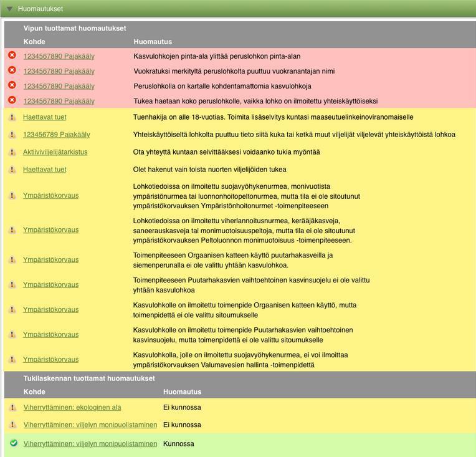
Task: Open the 1234567890 Pajakääly link for 'kohdentamattomia kasvulohkoja'
Action: coord(59,86)
